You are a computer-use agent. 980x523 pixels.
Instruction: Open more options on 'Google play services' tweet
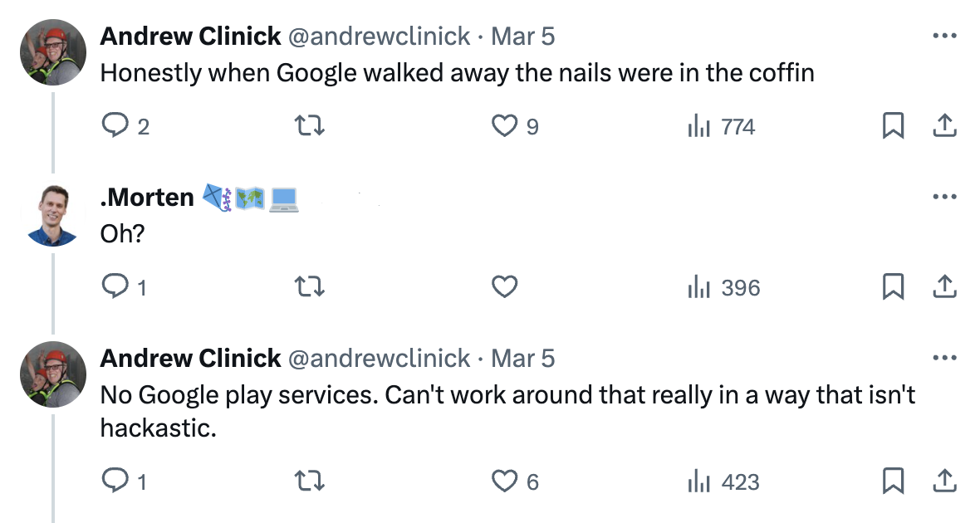point(944,358)
